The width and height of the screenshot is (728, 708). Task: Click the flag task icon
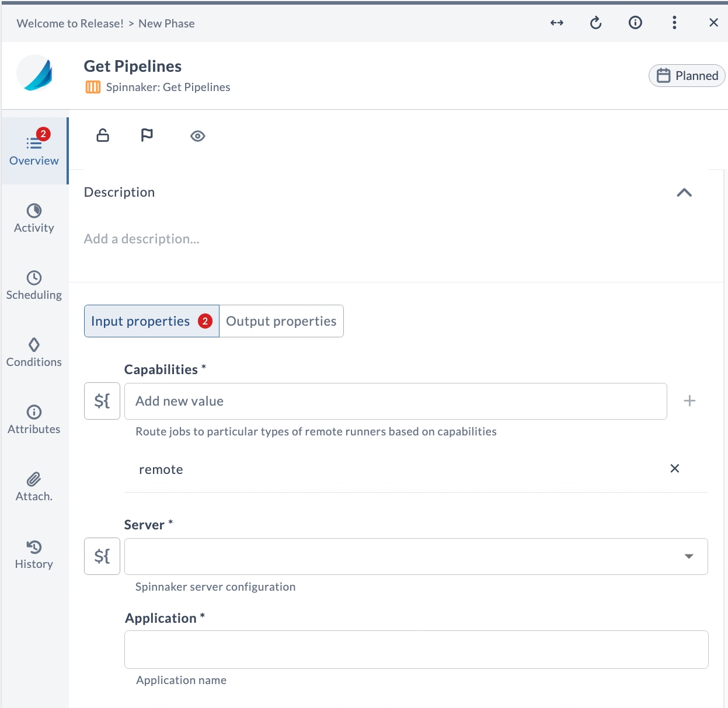coord(147,135)
